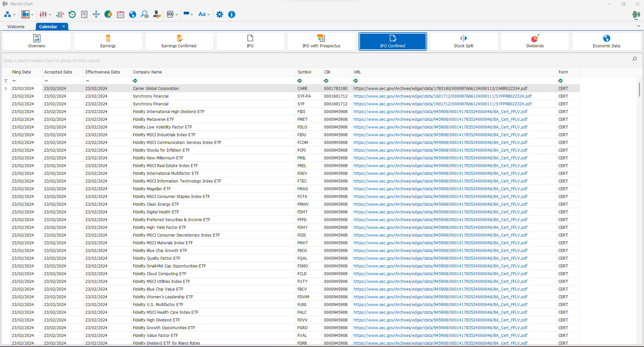Viewport: 644px width, 347px height.
Task: Open the Synchrony Financial SYF-PA URL link
Action: (x=443, y=96)
